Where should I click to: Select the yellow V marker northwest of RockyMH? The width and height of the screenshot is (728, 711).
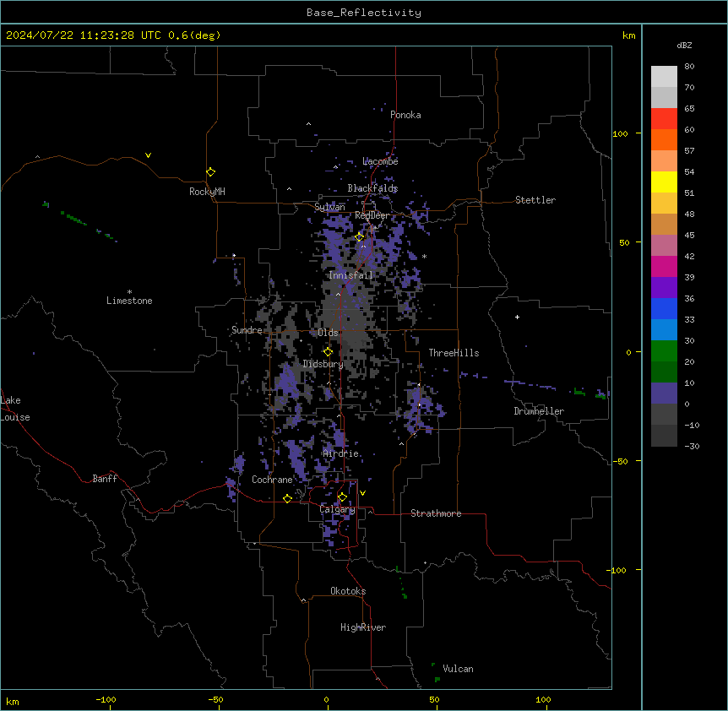pos(148,155)
